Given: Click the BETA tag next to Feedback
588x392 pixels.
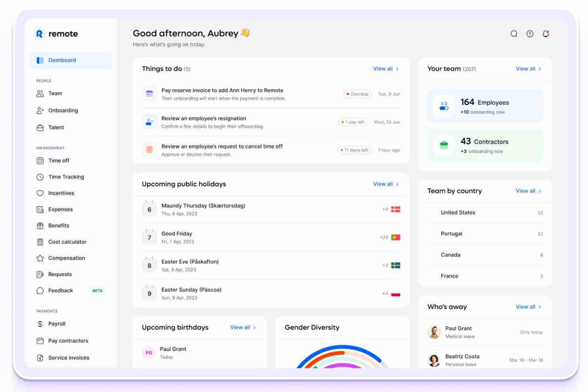Looking at the screenshot, I should (97, 291).
